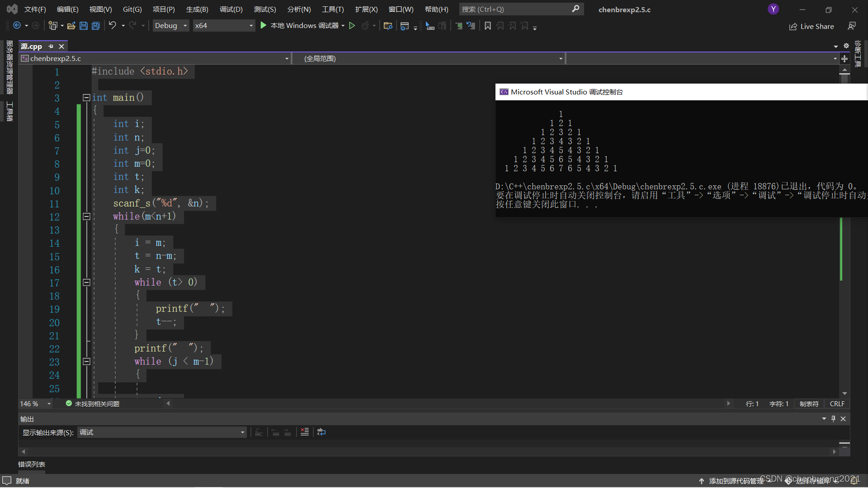Click the CRLF line ending indicator
Image resolution: width=868 pixels, height=488 pixels.
pyautogui.click(x=837, y=404)
